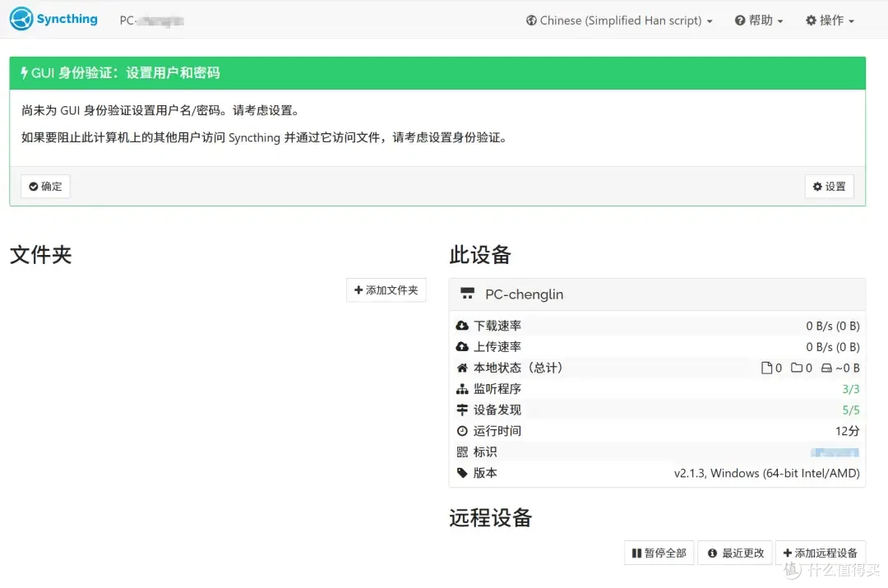Image resolution: width=888 pixels, height=588 pixels.
Task: Click the download rate value 0 B/s (0 B)
Action: tap(832, 326)
